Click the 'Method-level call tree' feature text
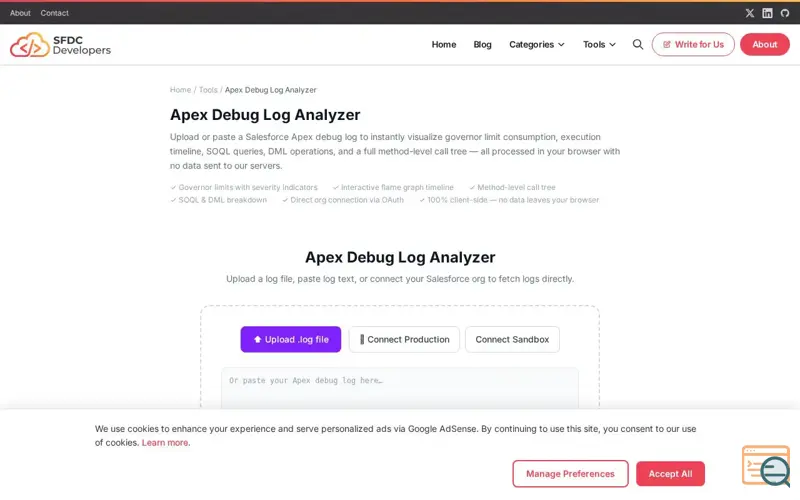Image resolution: width=800 pixels, height=500 pixels. click(516, 187)
